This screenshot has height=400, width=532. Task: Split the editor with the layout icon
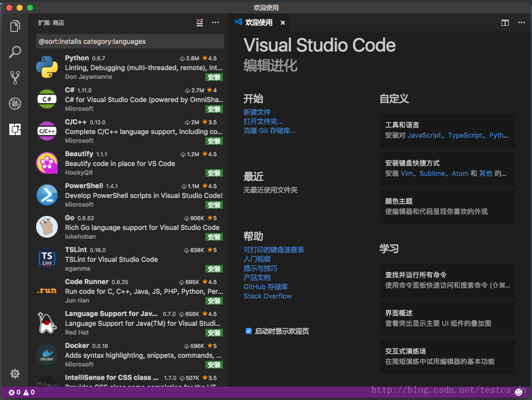coord(505,23)
